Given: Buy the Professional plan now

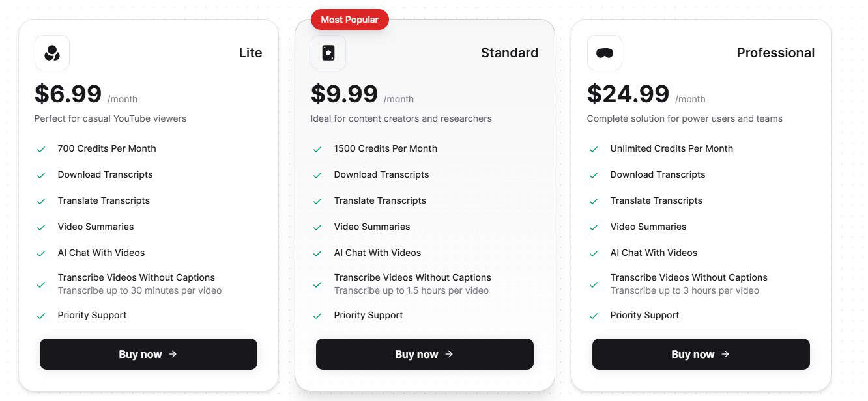Looking at the screenshot, I should 701,354.
